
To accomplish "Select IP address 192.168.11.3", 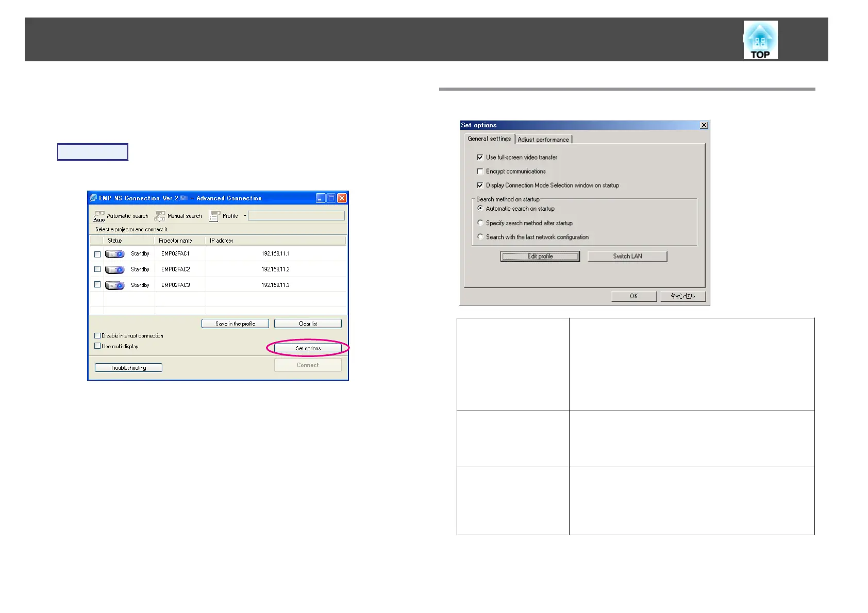I will point(275,285).
